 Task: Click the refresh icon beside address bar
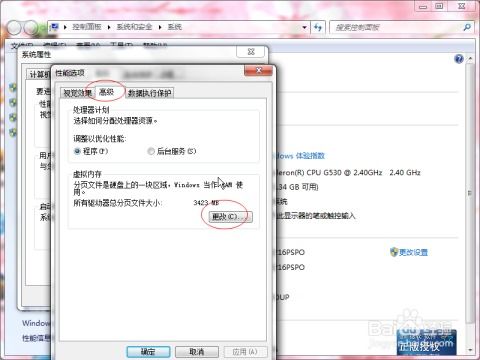(318, 27)
